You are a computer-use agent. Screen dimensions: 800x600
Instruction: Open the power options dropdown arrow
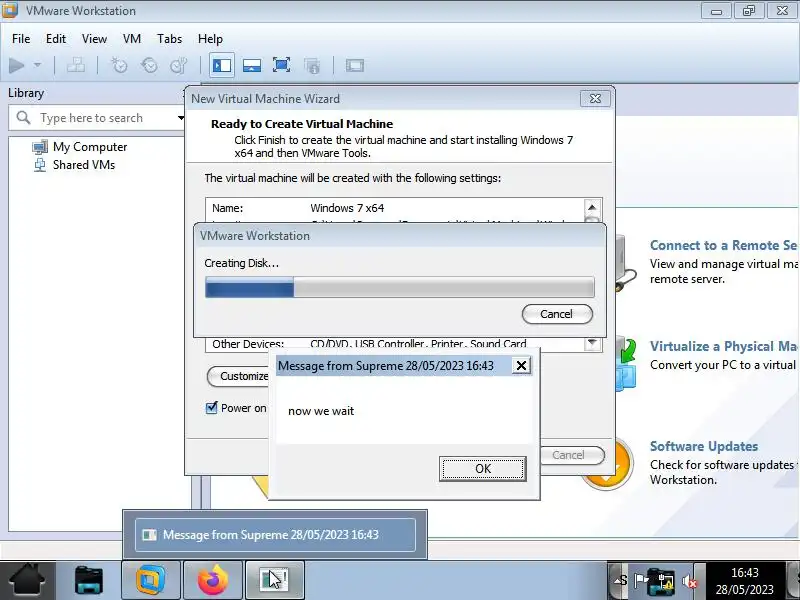coord(37,65)
